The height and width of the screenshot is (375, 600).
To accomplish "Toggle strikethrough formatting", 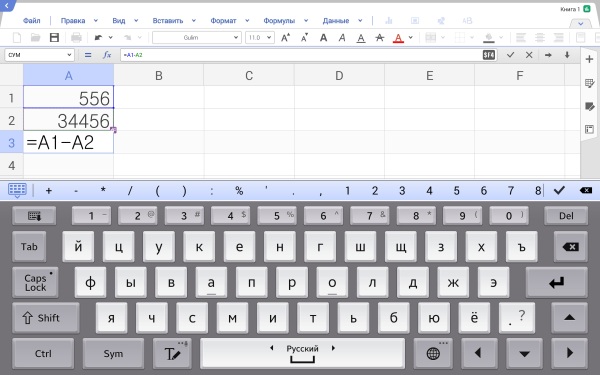I will (x=380, y=38).
